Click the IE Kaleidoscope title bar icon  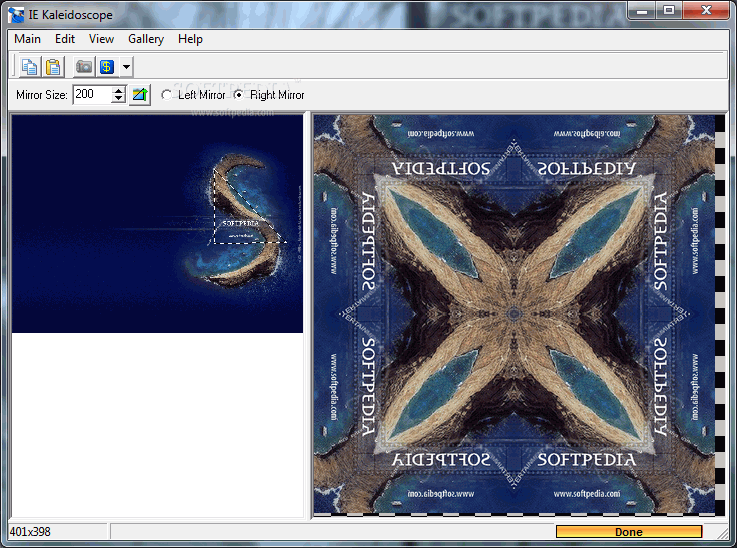pyautogui.click(x=16, y=15)
